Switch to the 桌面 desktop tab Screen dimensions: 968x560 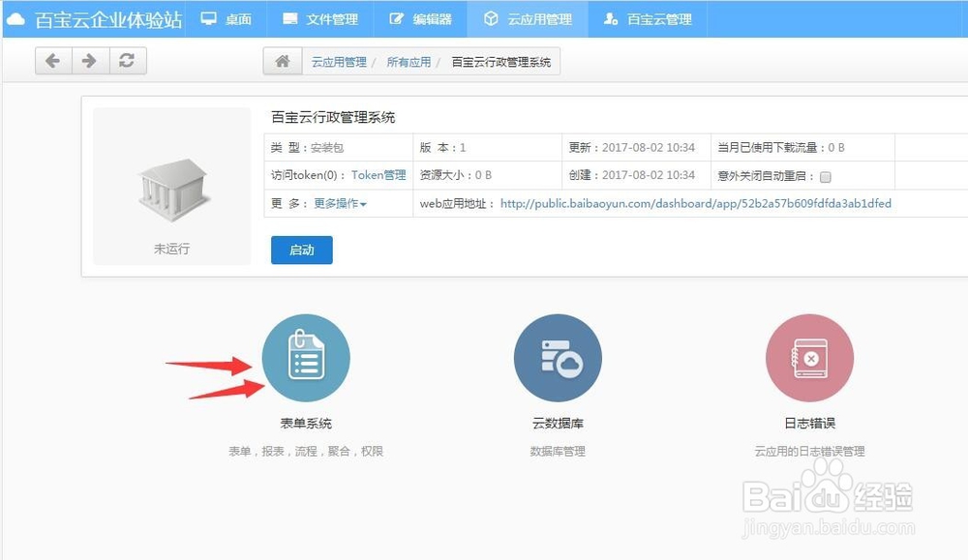point(227,17)
